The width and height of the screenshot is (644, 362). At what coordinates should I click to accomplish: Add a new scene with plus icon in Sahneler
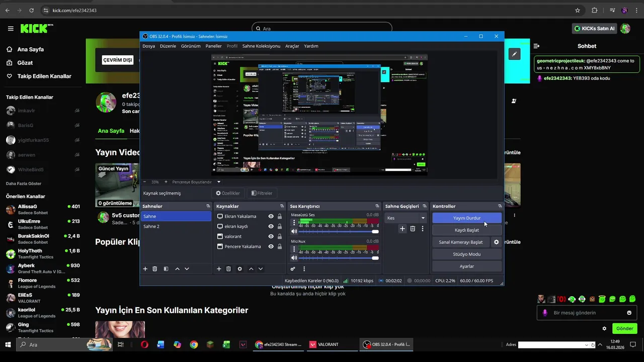point(145,269)
